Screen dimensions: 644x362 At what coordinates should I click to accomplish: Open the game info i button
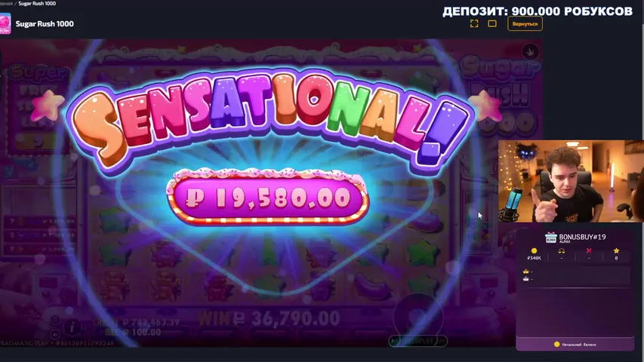tap(72, 327)
